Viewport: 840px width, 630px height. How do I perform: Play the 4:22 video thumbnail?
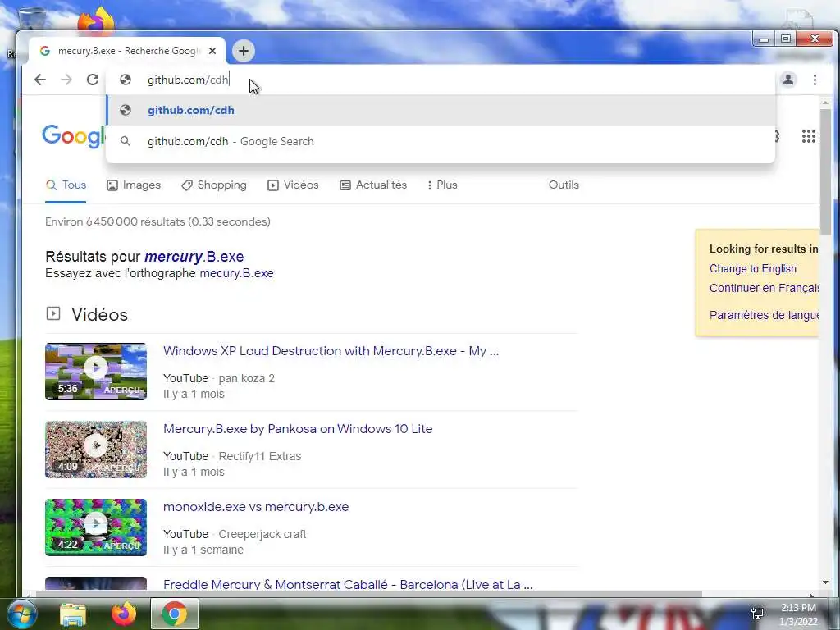point(96,527)
